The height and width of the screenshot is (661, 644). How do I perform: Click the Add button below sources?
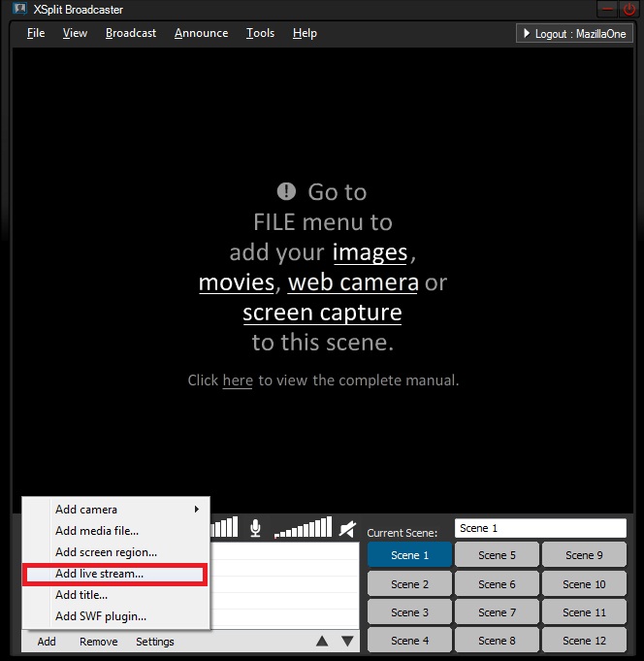click(x=47, y=642)
